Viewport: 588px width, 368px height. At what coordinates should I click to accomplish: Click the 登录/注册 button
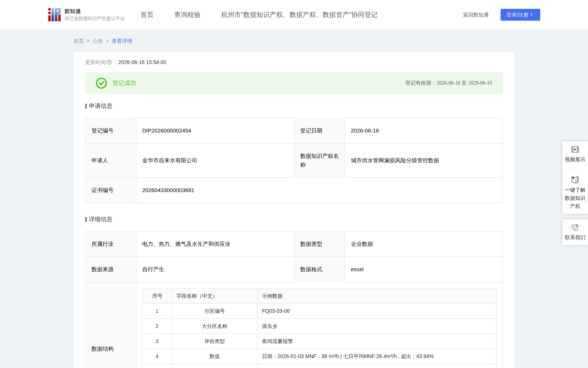pyautogui.click(x=520, y=15)
